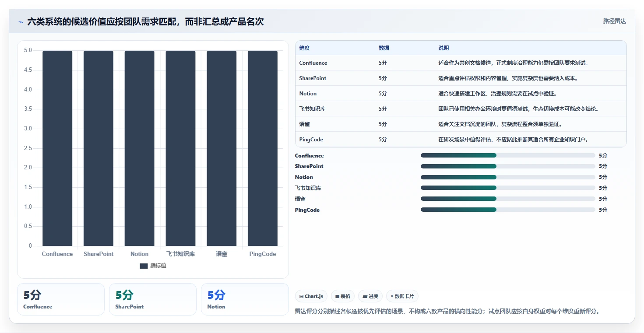Click the SharePoint x-axis label
The image size is (644, 333).
[x=99, y=254]
